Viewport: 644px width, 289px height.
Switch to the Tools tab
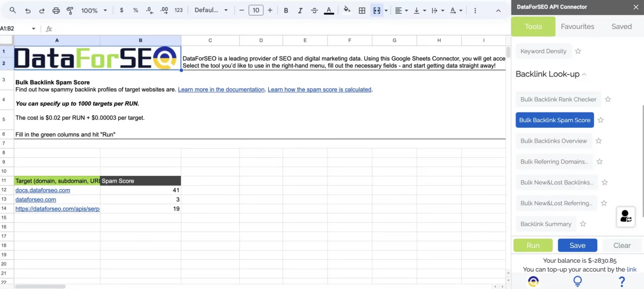pyautogui.click(x=533, y=26)
